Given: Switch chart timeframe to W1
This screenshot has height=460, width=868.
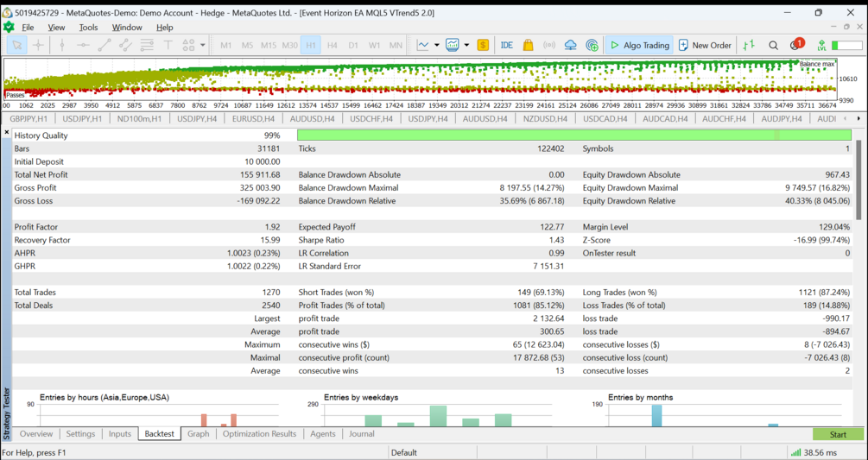Looking at the screenshot, I should (374, 46).
